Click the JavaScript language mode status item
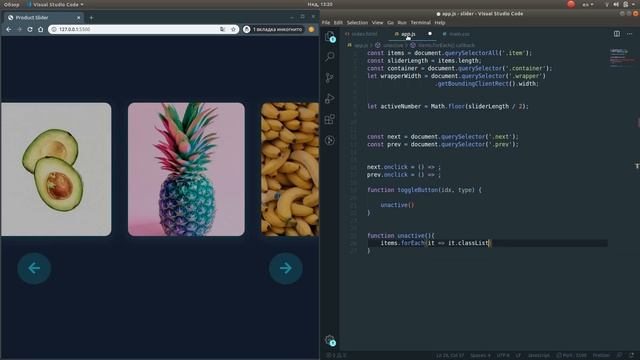 pos(539,356)
